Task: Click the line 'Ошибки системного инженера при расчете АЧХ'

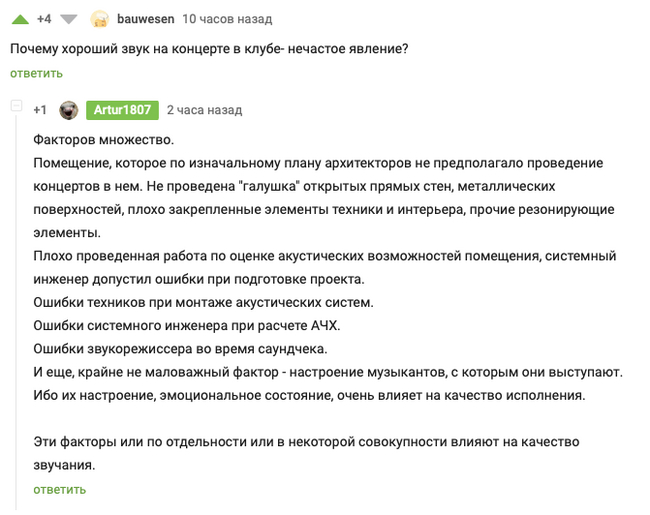Action: [x=187, y=326]
